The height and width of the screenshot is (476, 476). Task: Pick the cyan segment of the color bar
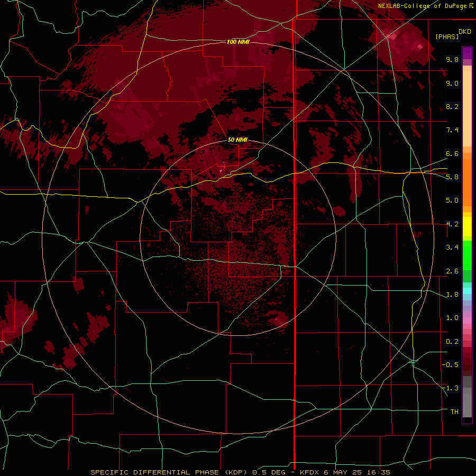coord(467,291)
